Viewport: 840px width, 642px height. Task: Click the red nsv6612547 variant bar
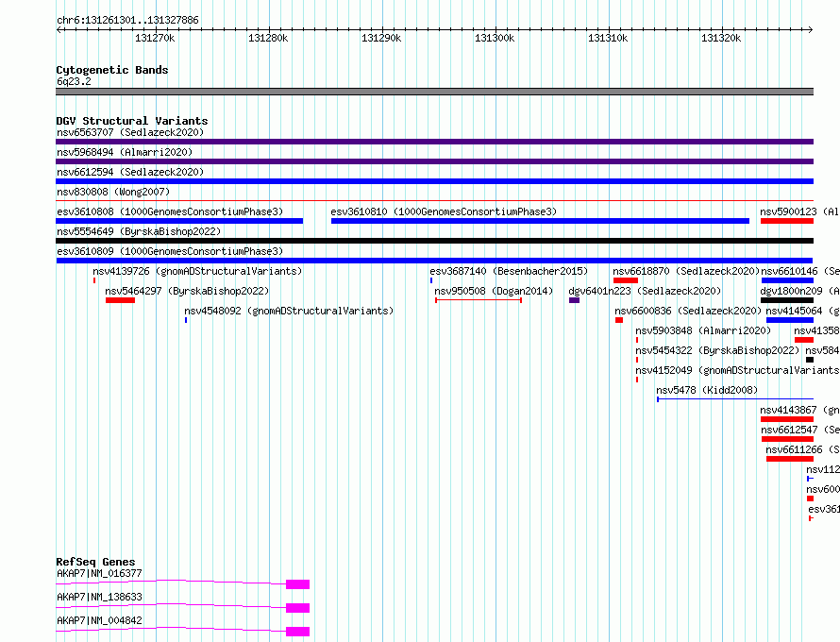click(x=787, y=439)
